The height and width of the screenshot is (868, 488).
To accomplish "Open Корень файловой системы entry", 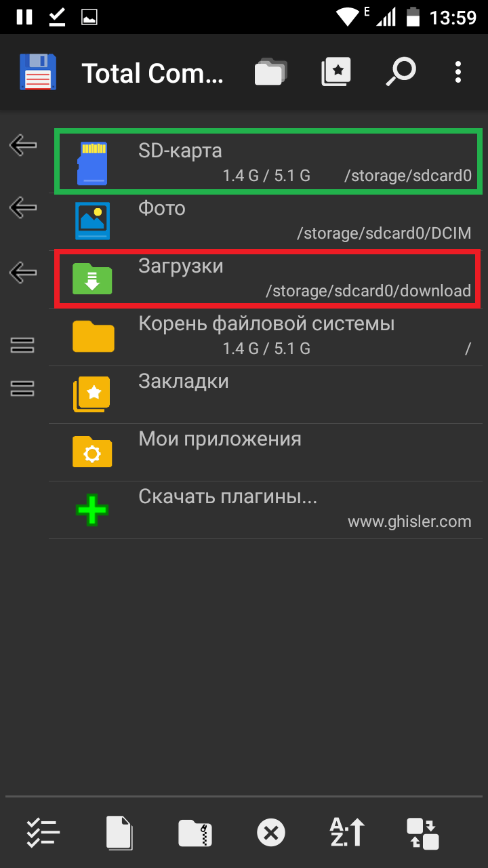I will 268,337.
